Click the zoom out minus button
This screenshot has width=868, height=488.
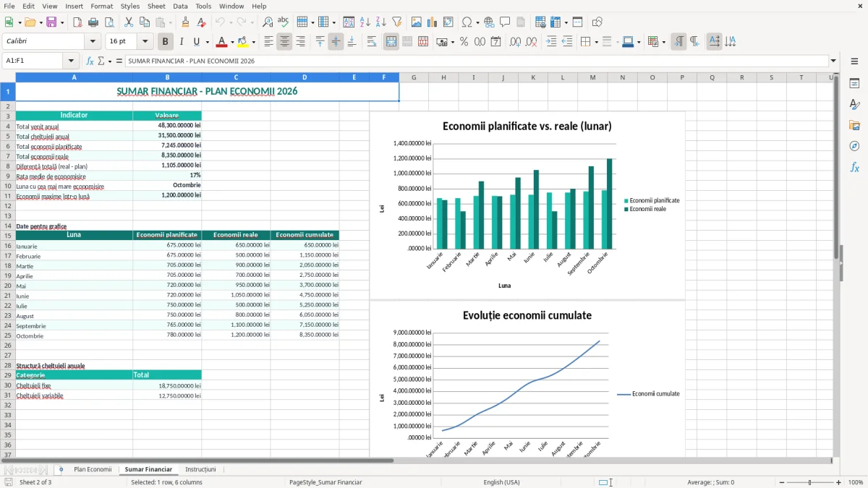(x=781, y=482)
